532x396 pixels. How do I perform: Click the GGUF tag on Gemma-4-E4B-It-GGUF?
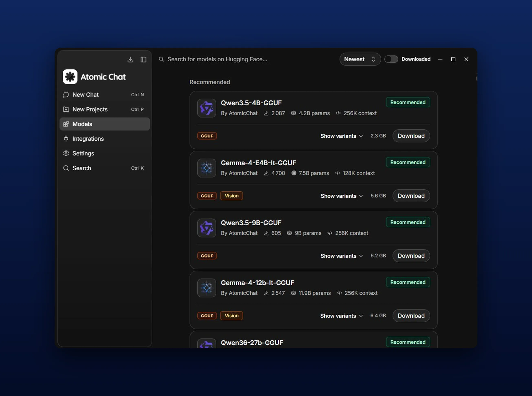207,196
